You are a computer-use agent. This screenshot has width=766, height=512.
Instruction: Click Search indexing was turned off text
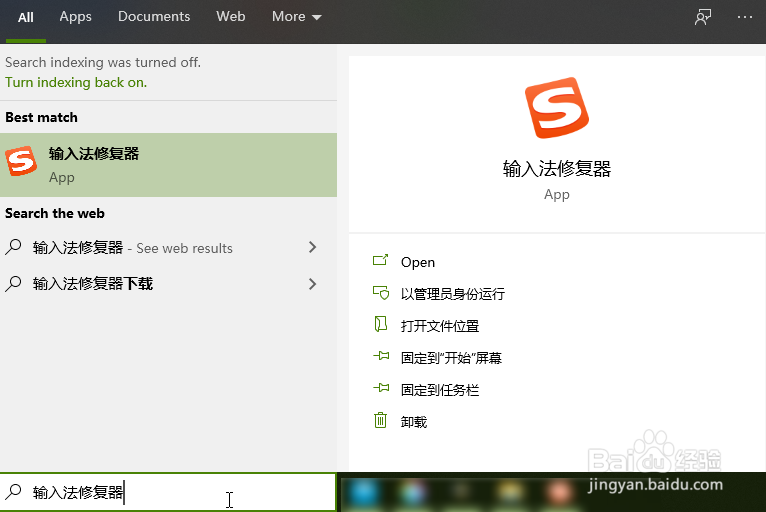coord(103,63)
